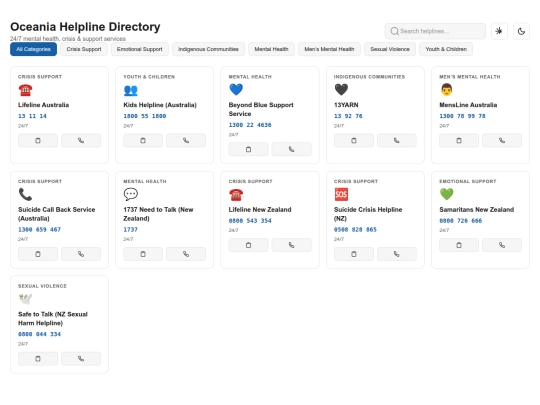Copy Safe to Talk helpline number
Screen dimensions: 540x405
(x=38, y=359)
